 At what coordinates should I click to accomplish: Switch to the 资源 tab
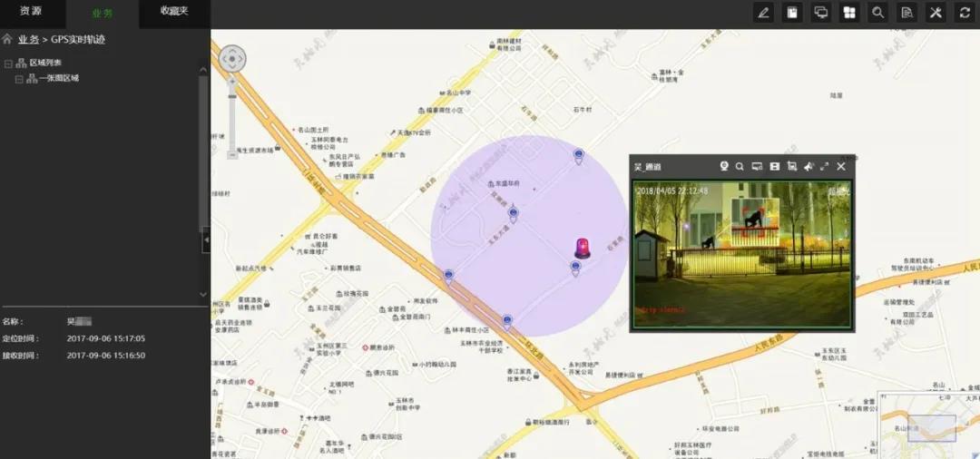tap(31, 12)
